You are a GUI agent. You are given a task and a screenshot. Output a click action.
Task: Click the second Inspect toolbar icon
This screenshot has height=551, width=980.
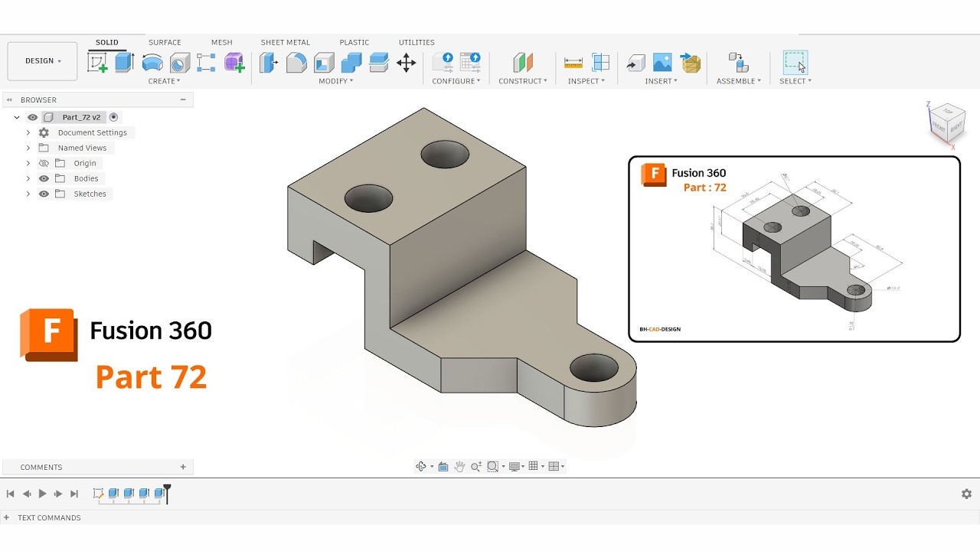click(x=601, y=63)
